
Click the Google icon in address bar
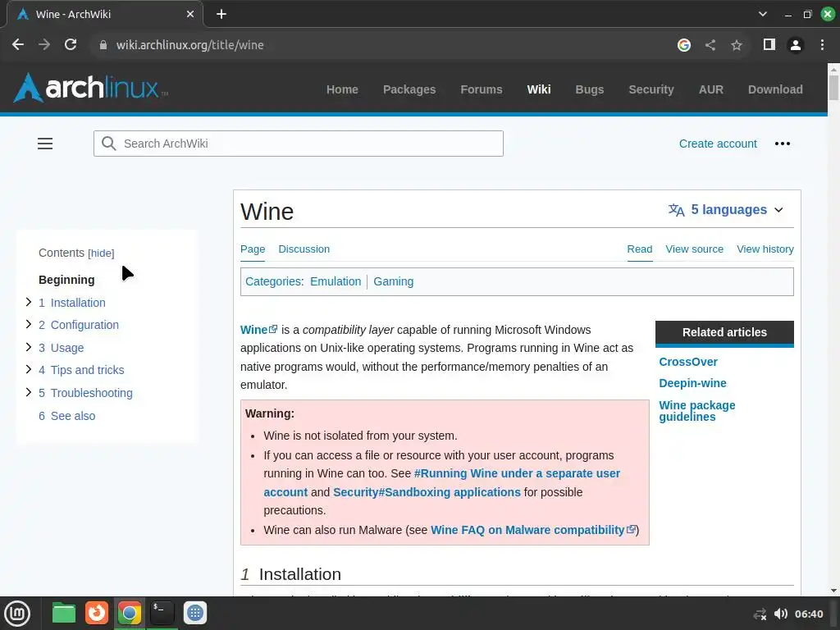coord(683,45)
